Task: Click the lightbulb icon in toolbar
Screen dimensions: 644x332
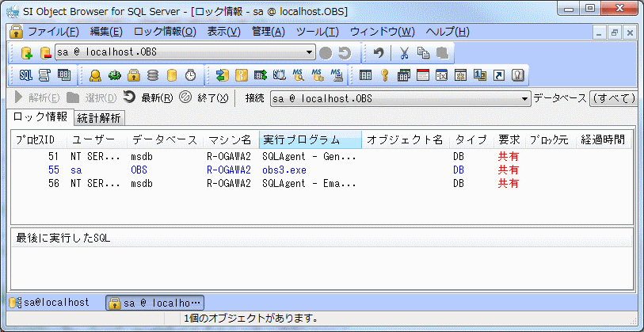Action: tap(519, 75)
